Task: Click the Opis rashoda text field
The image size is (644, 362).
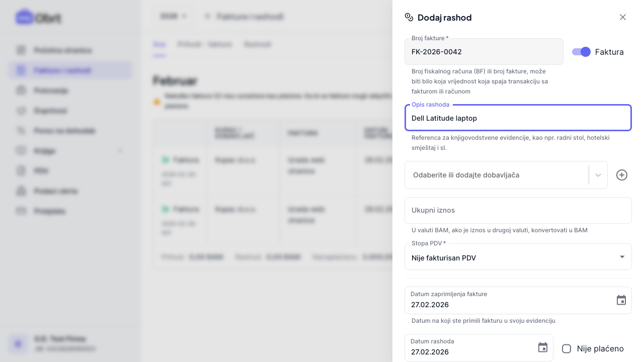Action: pos(518,118)
